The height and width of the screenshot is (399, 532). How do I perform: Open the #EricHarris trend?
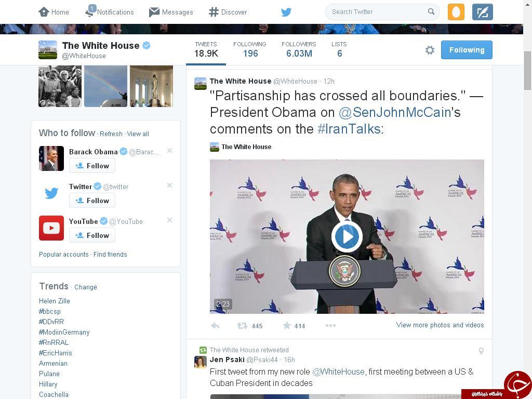pos(55,353)
